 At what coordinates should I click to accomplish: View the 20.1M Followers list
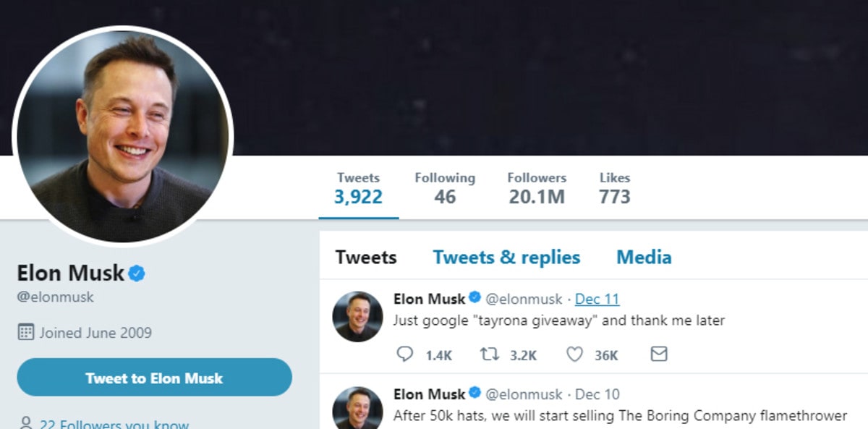[x=536, y=188]
